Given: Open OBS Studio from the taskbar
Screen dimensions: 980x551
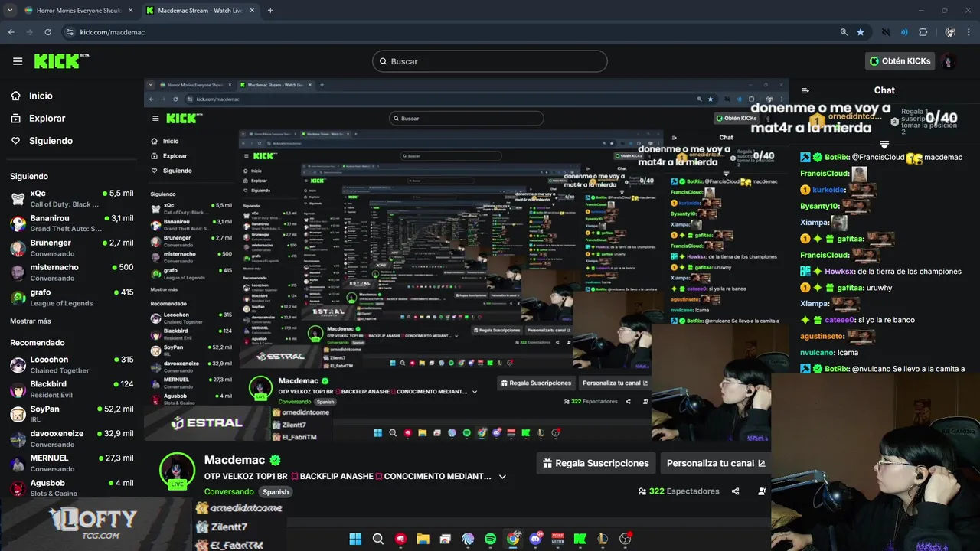Looking at the screenshot, I should pos(625,539).
